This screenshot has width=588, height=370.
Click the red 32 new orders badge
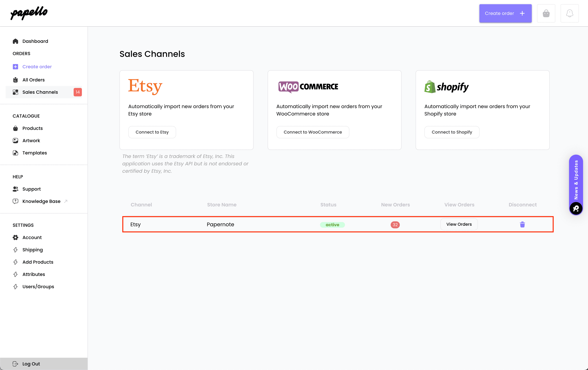click(x=395, y=225)
